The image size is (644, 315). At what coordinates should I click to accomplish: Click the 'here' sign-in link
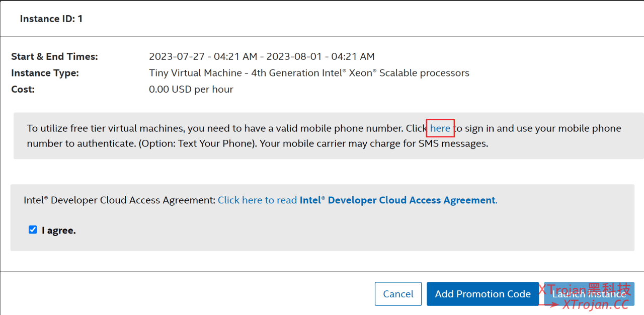[x=440, y=128]
